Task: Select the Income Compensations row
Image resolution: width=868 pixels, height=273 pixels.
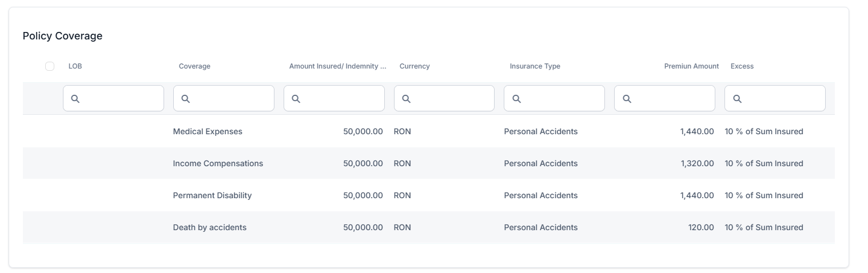Action: (x=218, y=163)
